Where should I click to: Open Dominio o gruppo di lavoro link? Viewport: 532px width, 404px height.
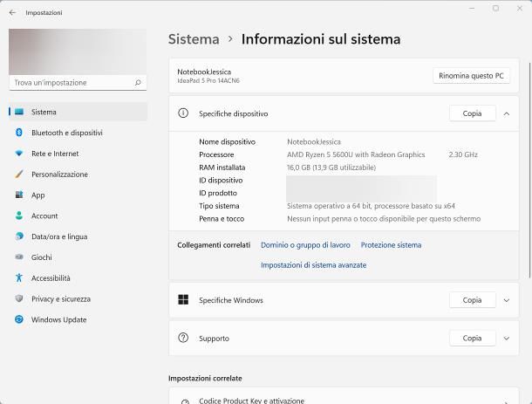tap(305, 245)
